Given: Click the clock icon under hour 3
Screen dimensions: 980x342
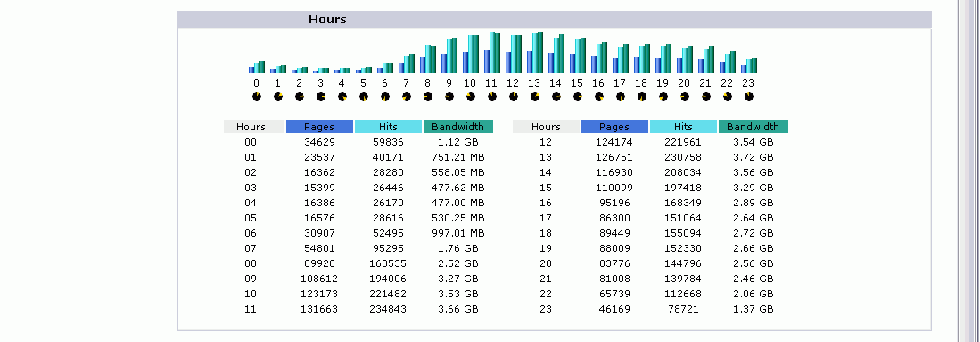Looking at the screenshot, I should (321, 96).
